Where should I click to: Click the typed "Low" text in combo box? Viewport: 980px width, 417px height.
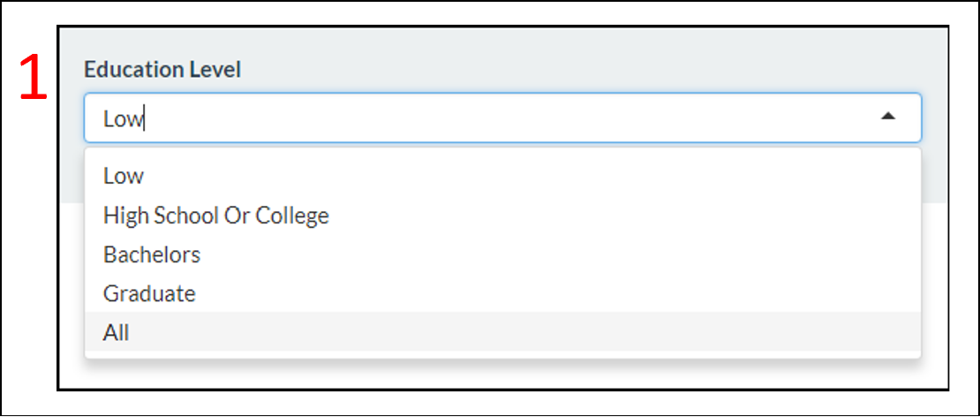123,118
